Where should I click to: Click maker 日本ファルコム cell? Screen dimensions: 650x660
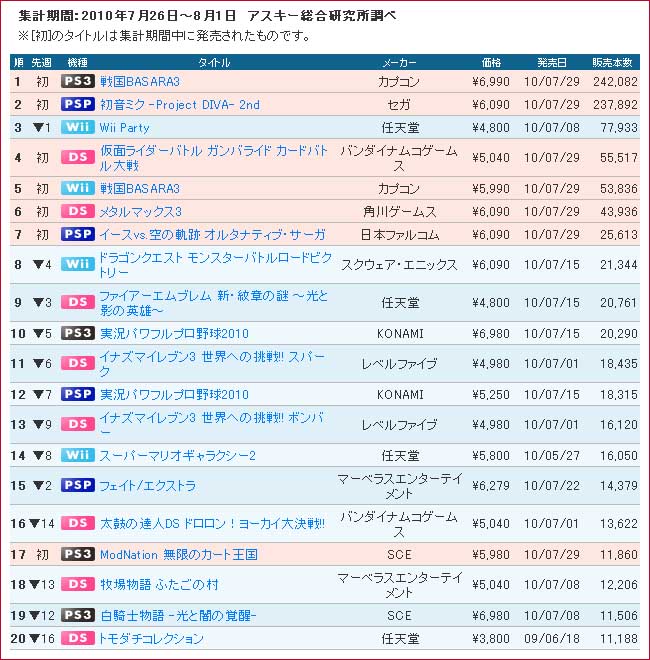coord(399,234)
